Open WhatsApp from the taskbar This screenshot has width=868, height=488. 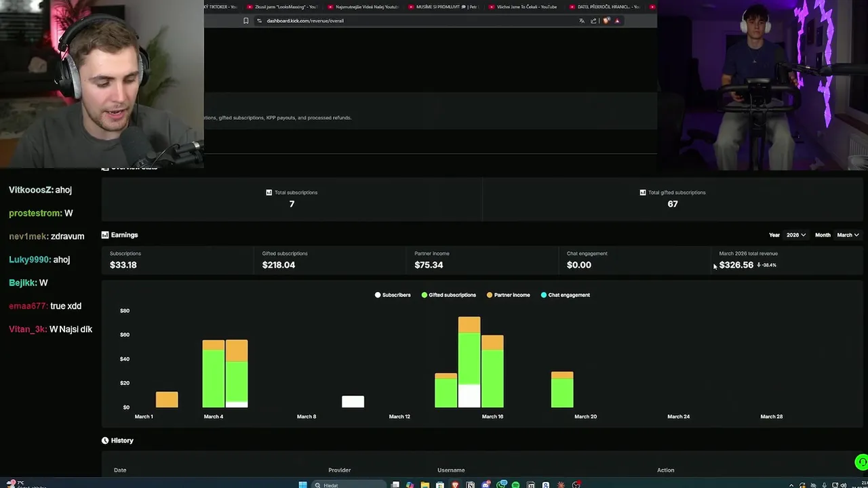(501, 485)
